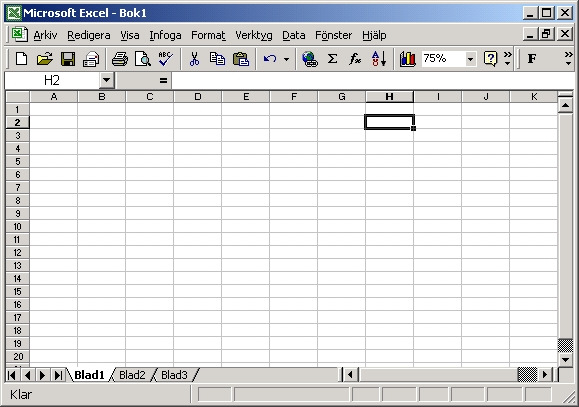Select column D by its header

click(x=198, y=97)
